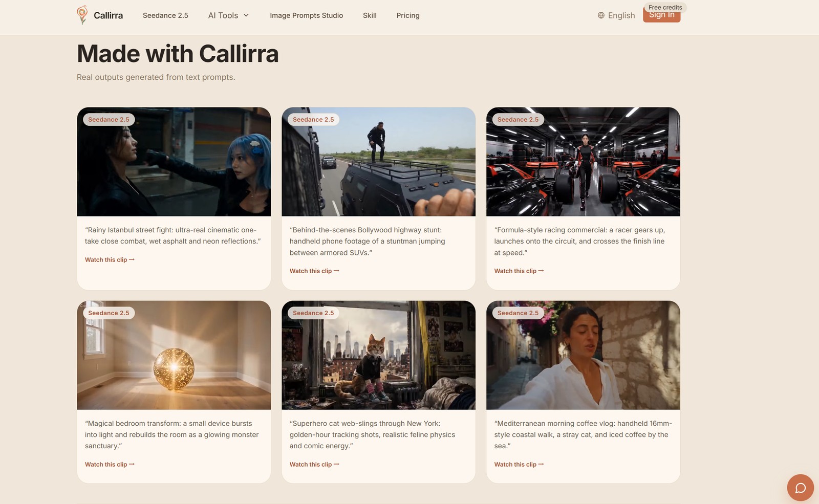The width and height of the screenshot is (819, 504).
Task: Click Seedance 2.5 badge on superhero cat card
Action: point(313,313)
